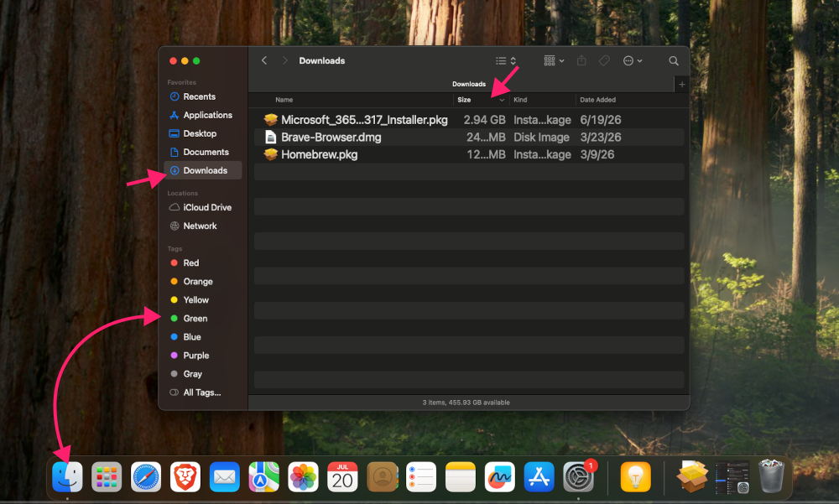Open Notes from the Dock
839x504 pixels.
pyautogui.click(x=460, y=476)
